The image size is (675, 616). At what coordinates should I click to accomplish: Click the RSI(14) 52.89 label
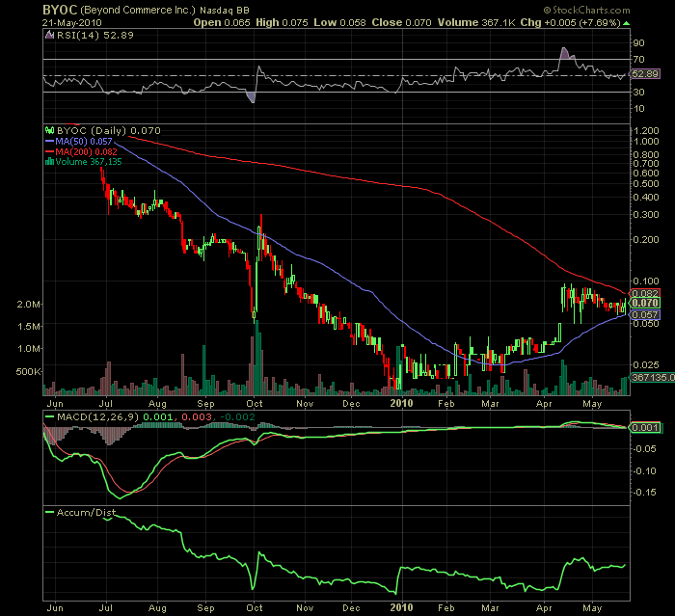coord(95,36)
